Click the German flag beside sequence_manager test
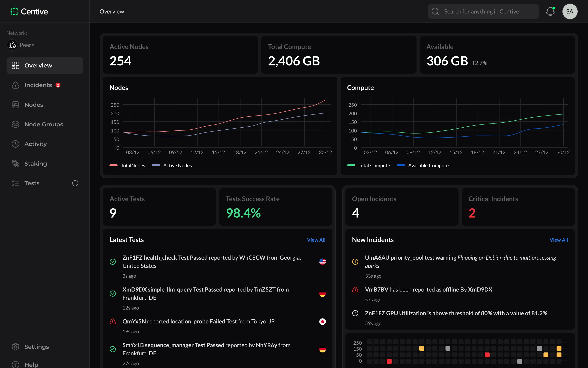 [322, 349]
